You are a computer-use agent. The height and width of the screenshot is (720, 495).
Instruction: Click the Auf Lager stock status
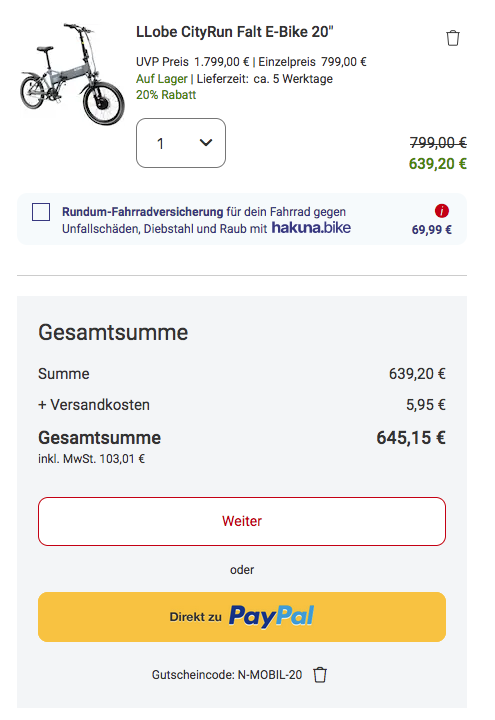point(162,79)
